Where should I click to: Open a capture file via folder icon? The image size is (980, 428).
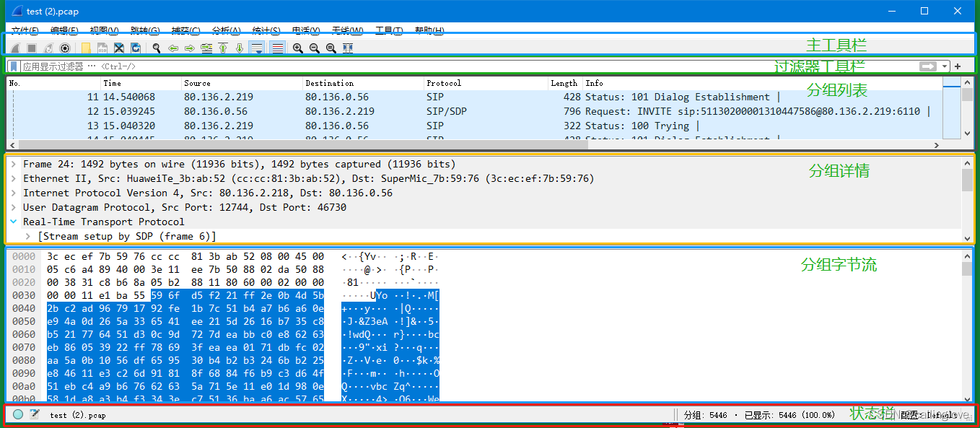[x=86, y=48]
